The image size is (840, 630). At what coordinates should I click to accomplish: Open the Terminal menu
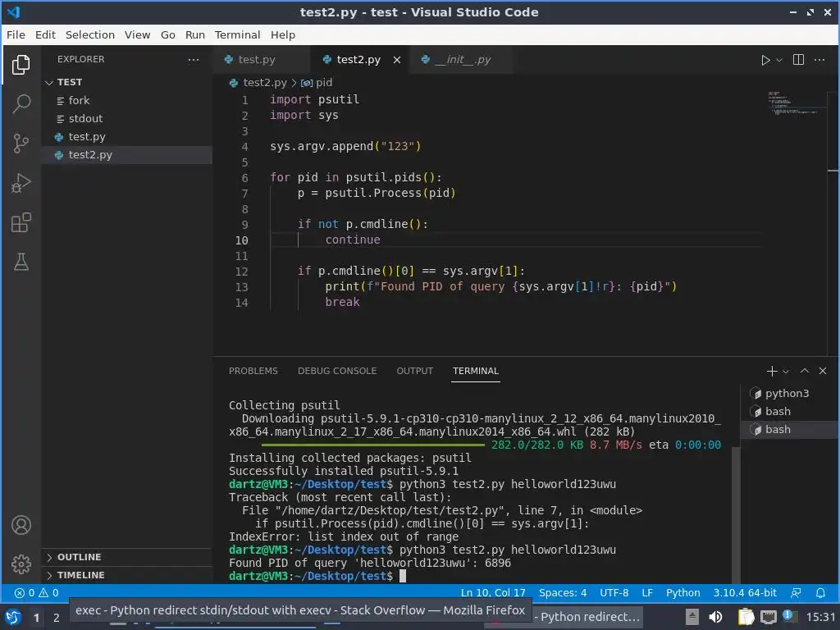click(x=237, y=34)
